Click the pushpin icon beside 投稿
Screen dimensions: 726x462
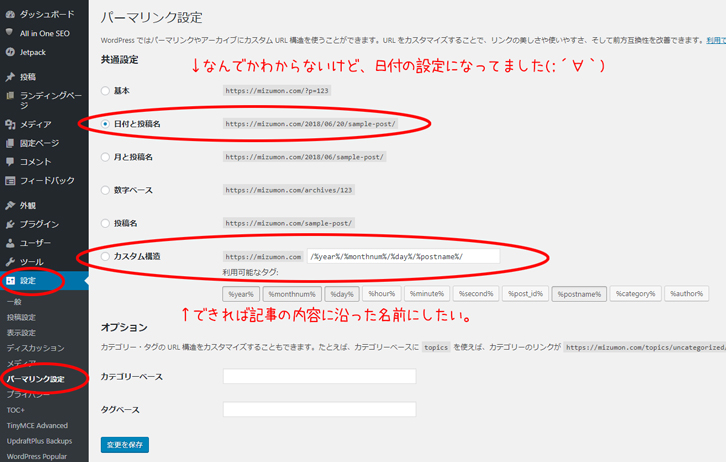tap(10, 77)
